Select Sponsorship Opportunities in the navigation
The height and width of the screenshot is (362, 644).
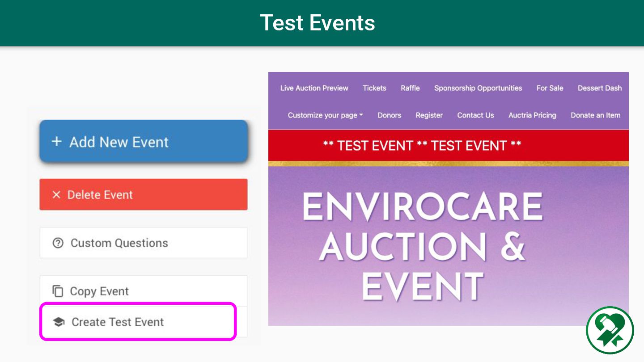coord(478,88)
